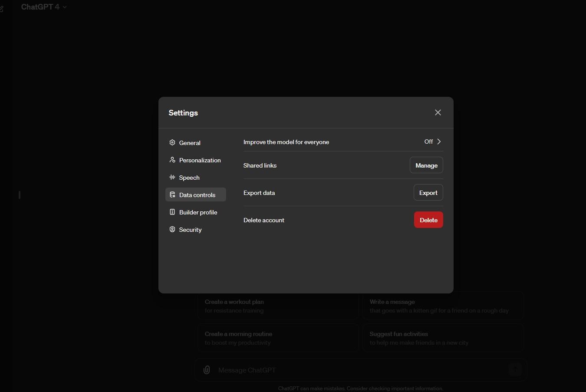Open the Security settings tab
Image resolution: width=586 pixels, height=392 pixels.
point(196,229)
